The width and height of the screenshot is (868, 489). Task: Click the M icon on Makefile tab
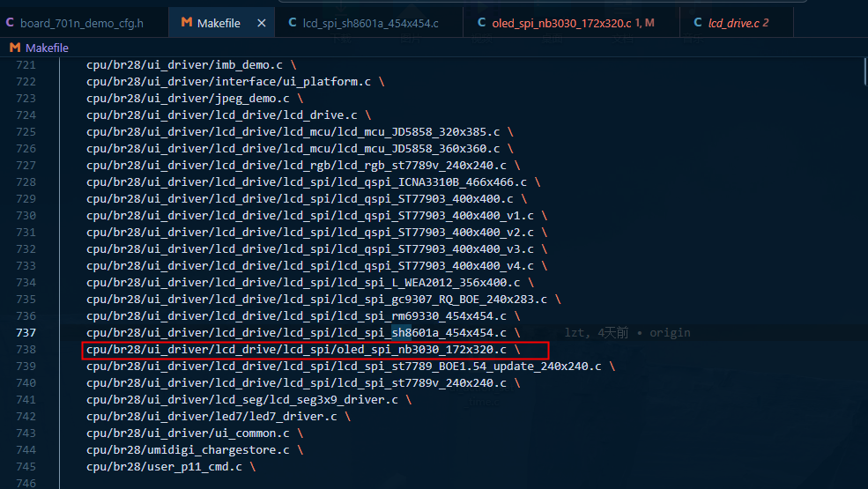[187, 23]
